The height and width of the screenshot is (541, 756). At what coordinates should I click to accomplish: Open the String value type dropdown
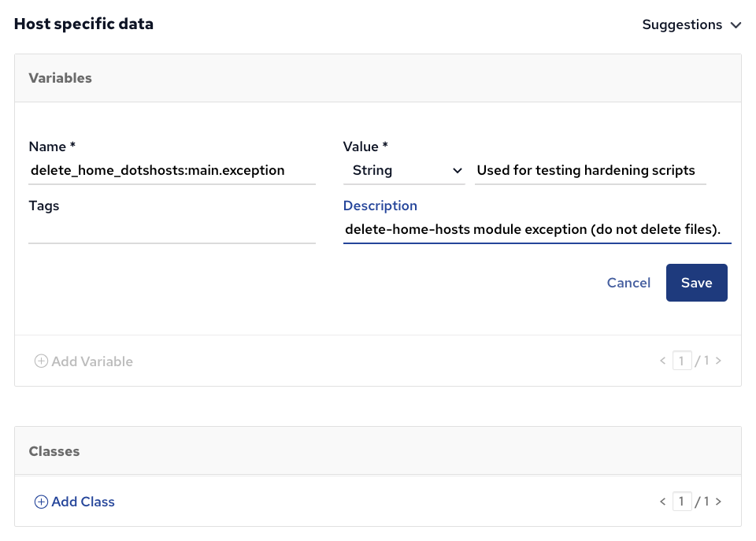click(404, 170)
